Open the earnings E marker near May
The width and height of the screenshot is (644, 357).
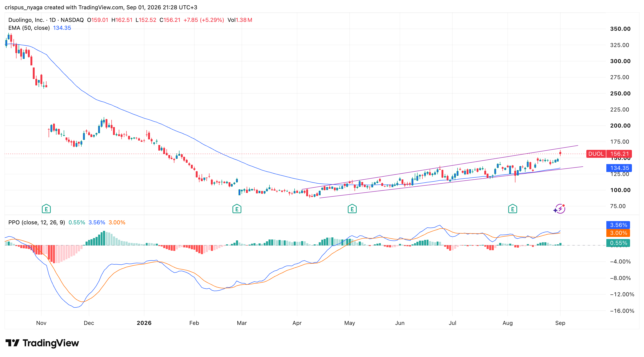352,209
